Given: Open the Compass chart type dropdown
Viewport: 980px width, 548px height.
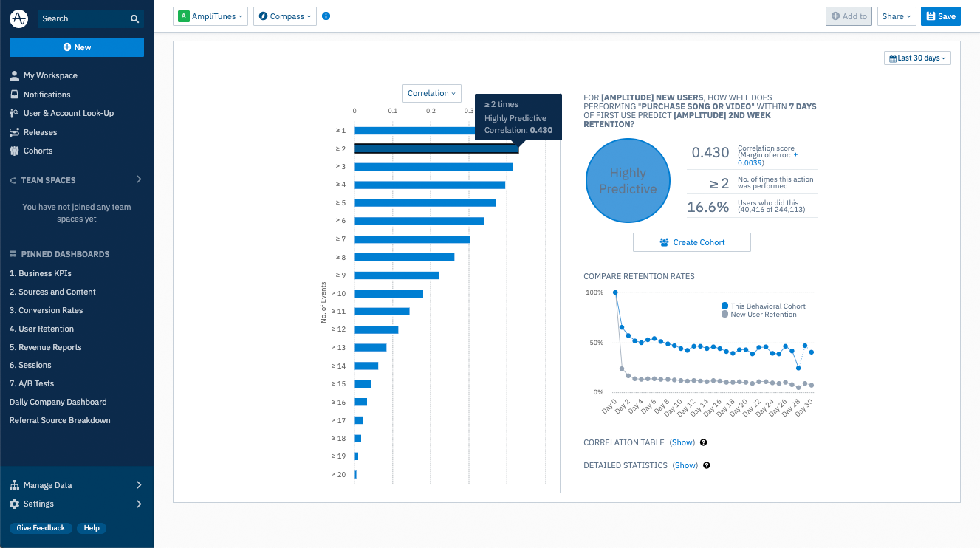Looking at the screenshot, I should [x=285, y=16].
